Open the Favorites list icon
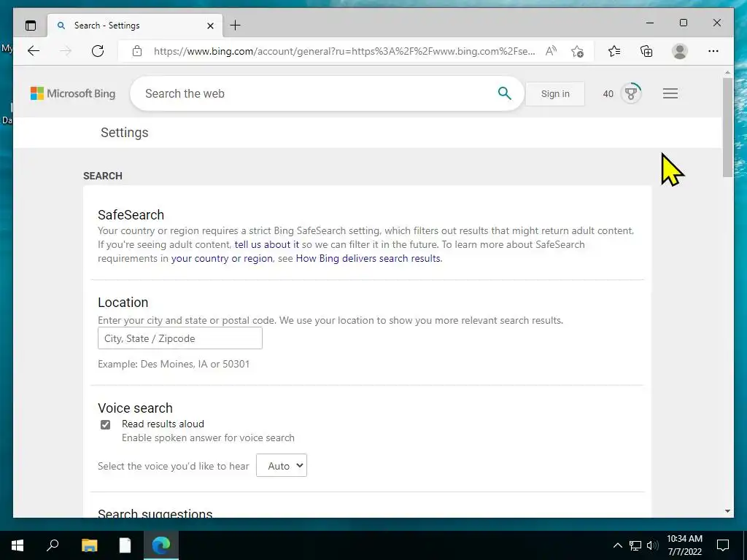747x560 pixels. pos(614,51)
